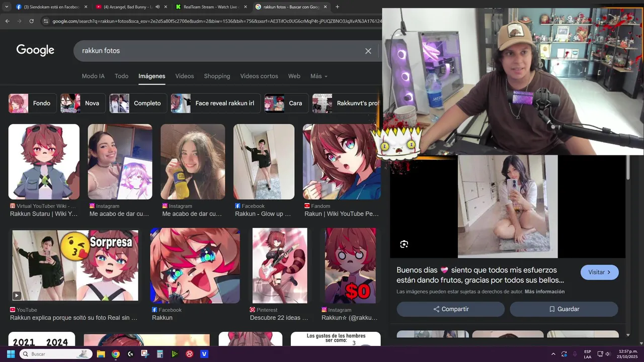644x362 pixels.
Task: Open the Pinterest guitar artwork thumbnail
Action: 280,265
